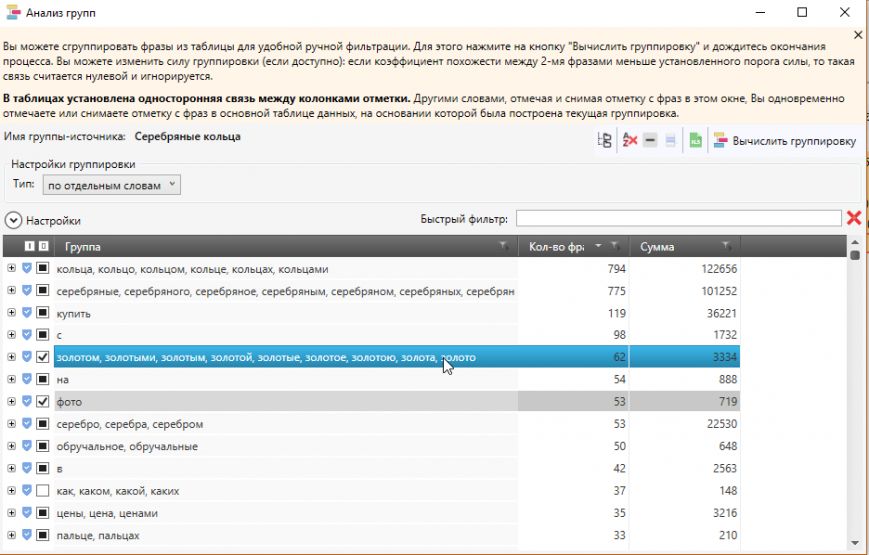This screenshot has height=555, width=869.
Task: Toggle checkbox for цены, цена row
Action: pos(43,513)
